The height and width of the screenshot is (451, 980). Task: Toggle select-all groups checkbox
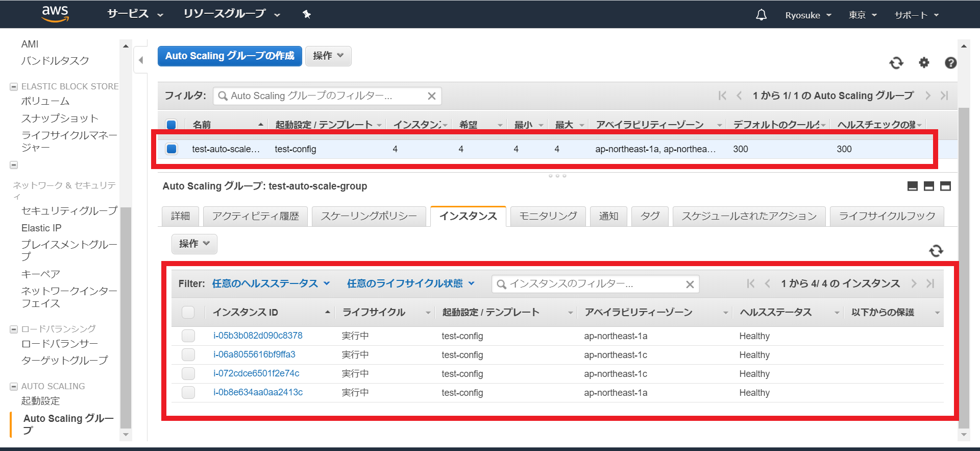point(171,125)
